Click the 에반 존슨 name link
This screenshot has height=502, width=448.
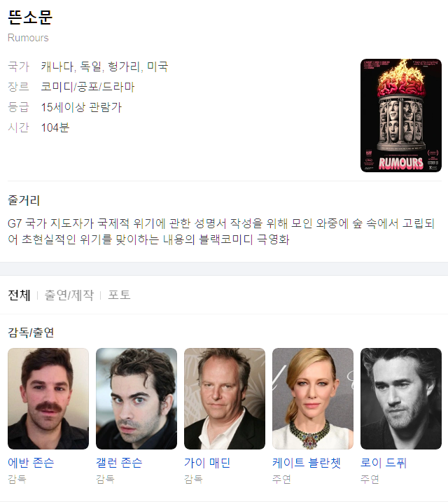[31, 463]
